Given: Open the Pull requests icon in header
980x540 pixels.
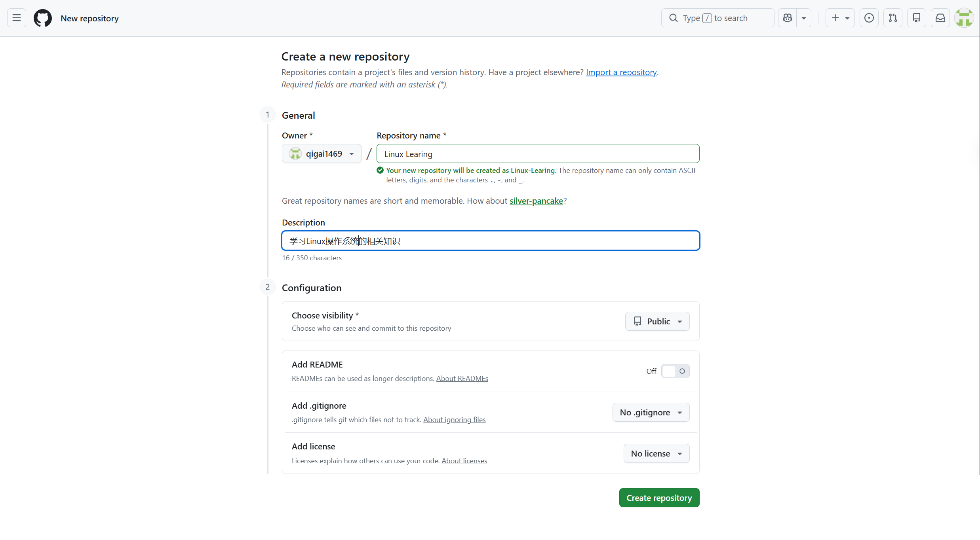Looking at the screenshot, I should [893, 18].
